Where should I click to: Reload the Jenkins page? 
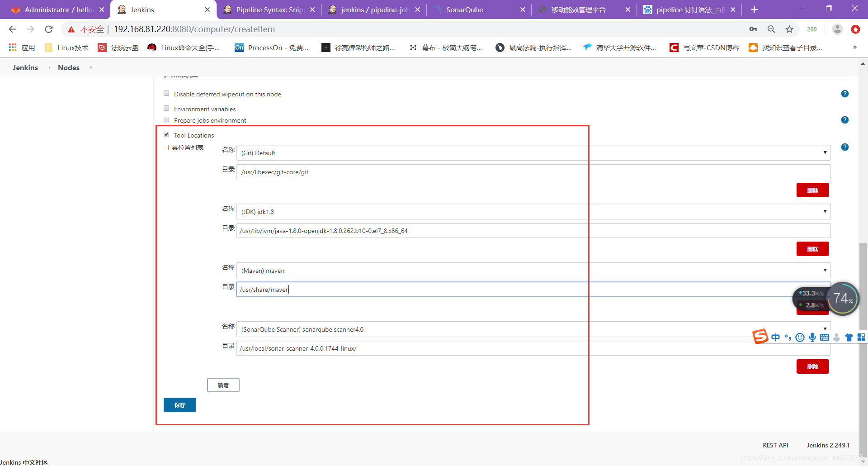49,29
